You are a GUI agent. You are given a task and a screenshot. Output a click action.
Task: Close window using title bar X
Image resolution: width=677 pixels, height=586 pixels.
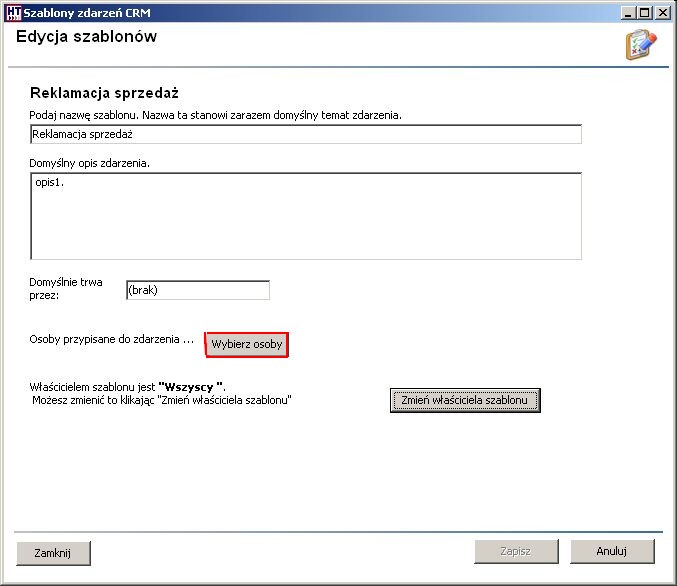tap(662, 13)
